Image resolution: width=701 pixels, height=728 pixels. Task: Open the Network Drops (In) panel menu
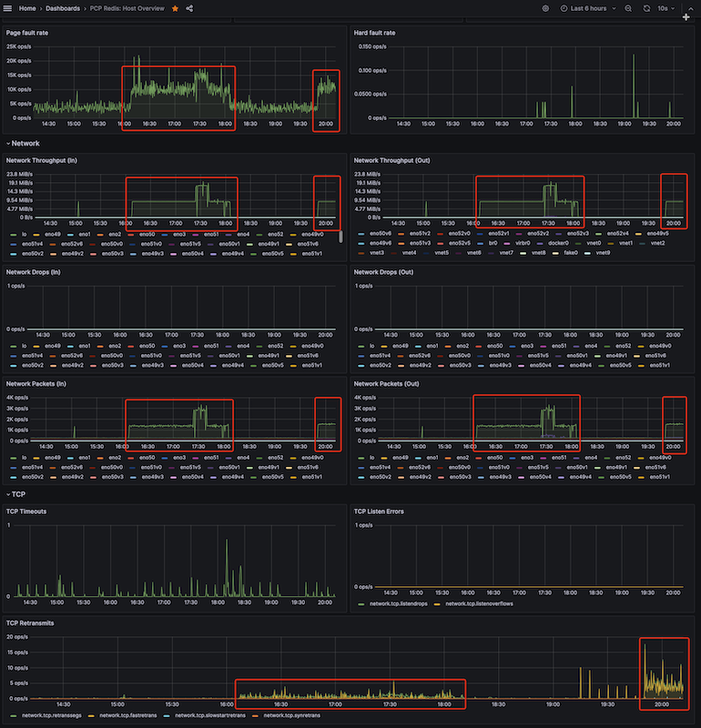(33, 272)
